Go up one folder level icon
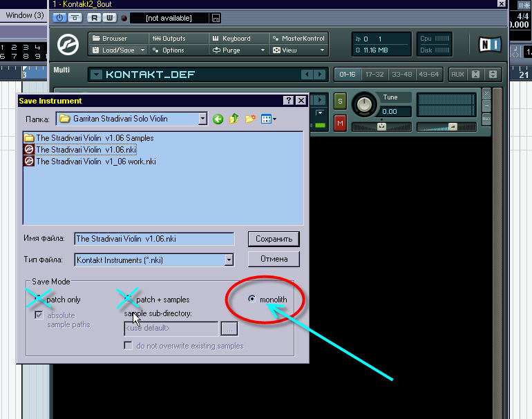Screen dimensions: 532x419 click(x=234, y=119)
